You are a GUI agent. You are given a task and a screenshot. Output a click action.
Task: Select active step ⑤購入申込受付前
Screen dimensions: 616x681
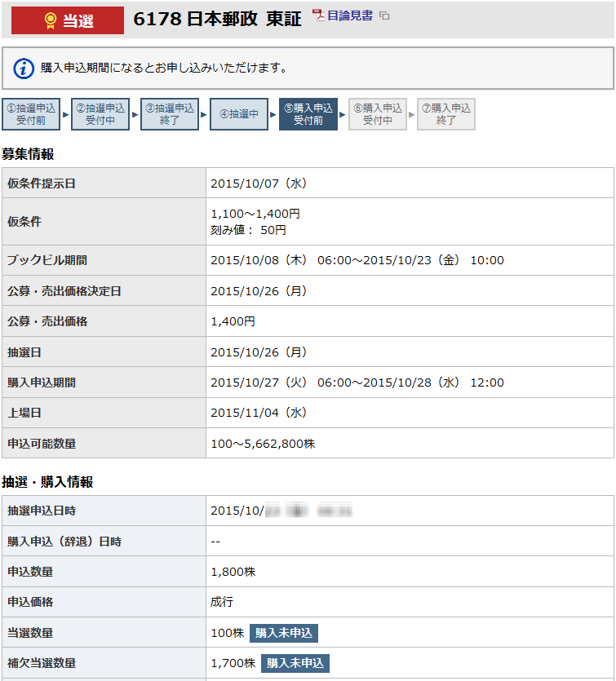pyautogui.click(x=308, y=114)
